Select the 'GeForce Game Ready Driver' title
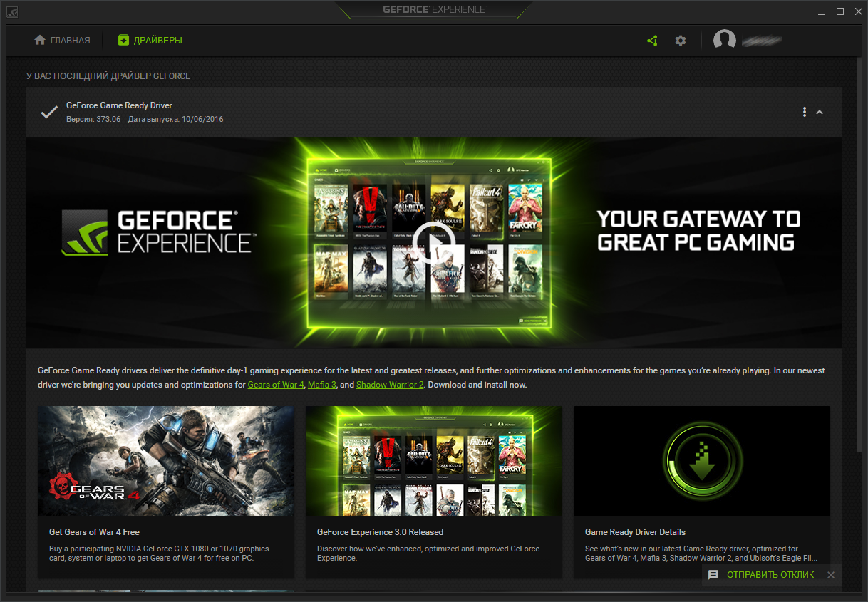 (x=119, y=105)
